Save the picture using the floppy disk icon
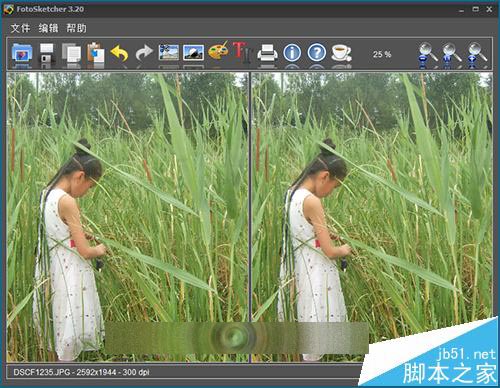 point(47,53)
